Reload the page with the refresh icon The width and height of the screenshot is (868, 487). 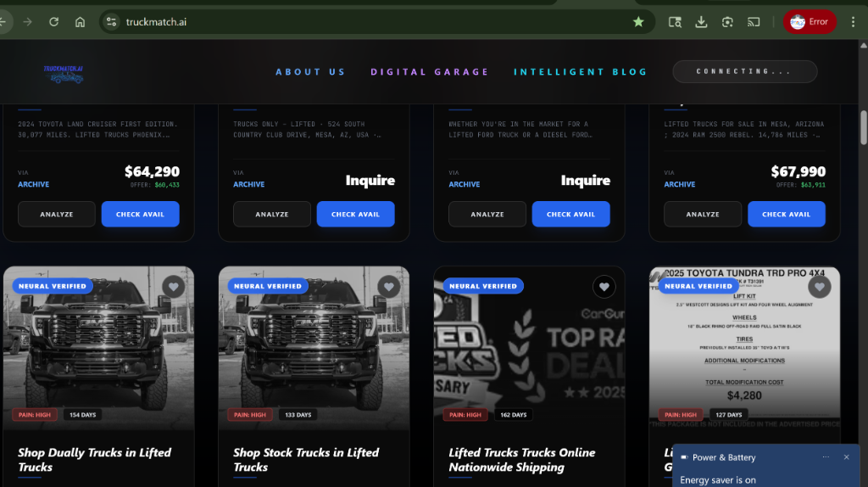coord(53,22)
